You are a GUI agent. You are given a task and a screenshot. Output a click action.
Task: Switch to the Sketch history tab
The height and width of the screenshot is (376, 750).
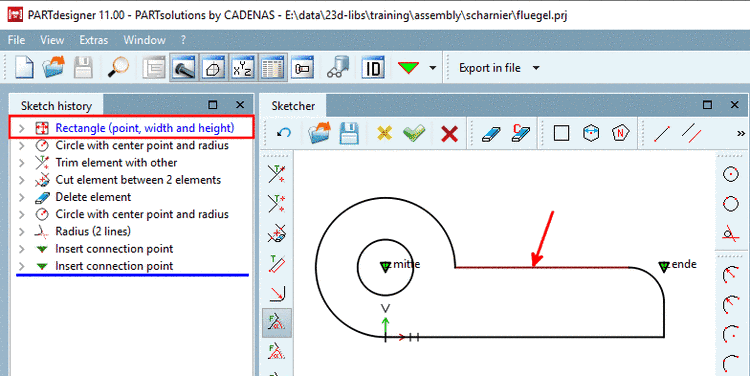pyautogui.click(x=56, y=106)
